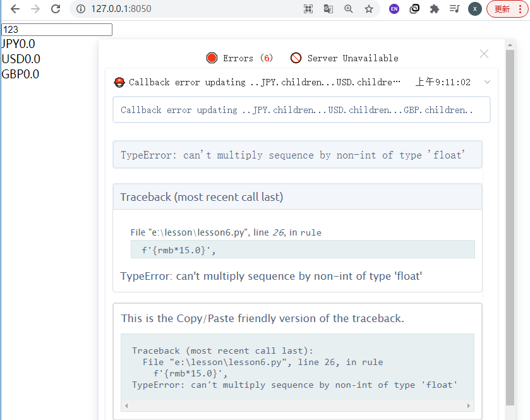Screen dimensions: 530x420
Task: Collapse the callback error entry chevron
Action: coord(487,82)
